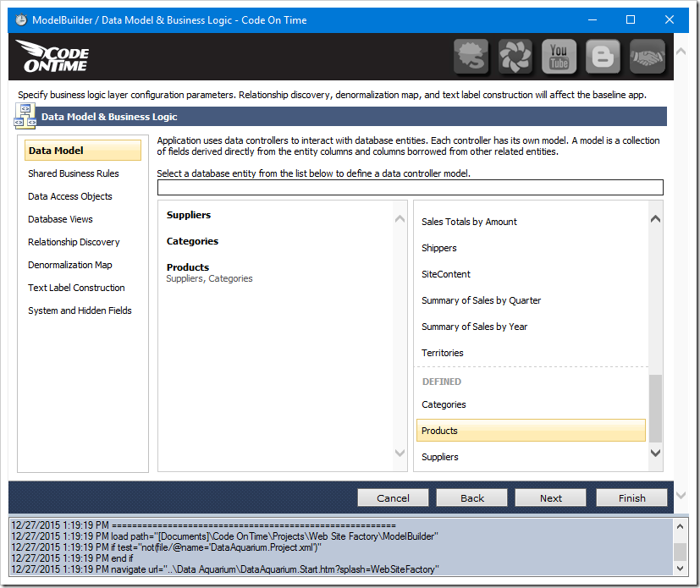Select Suppliers in the model list
Image resolution: width=700 pixels, height=588 pixels.
189,215
